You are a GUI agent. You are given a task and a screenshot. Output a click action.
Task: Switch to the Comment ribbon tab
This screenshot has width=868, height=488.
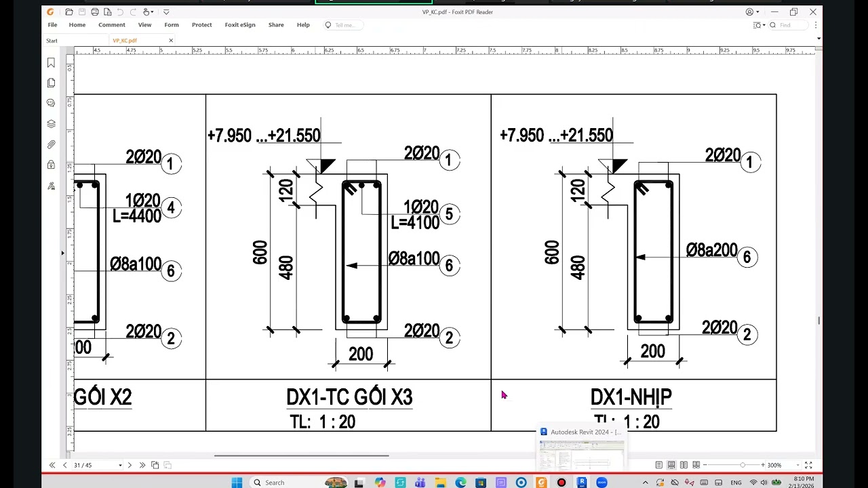click(112, 25)
